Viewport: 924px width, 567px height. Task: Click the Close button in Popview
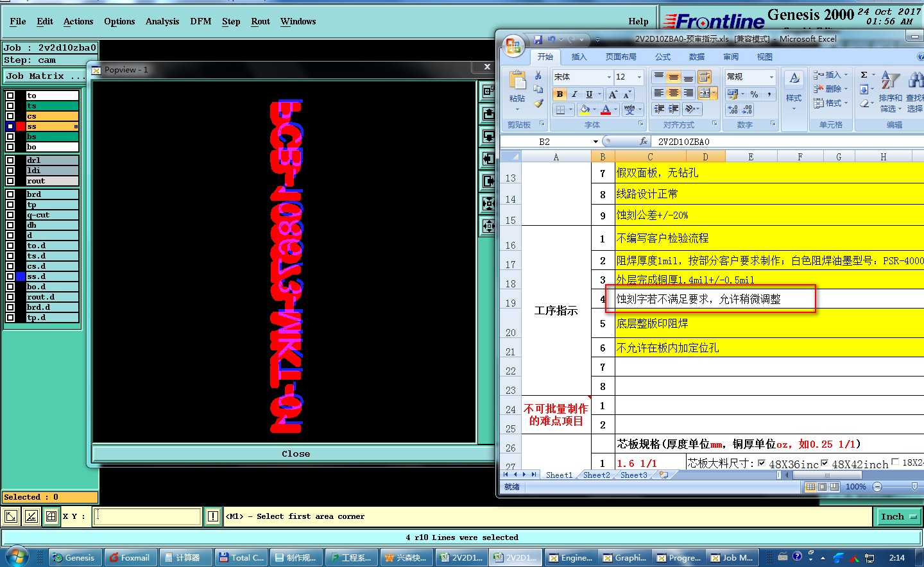[x=296, y=453]
